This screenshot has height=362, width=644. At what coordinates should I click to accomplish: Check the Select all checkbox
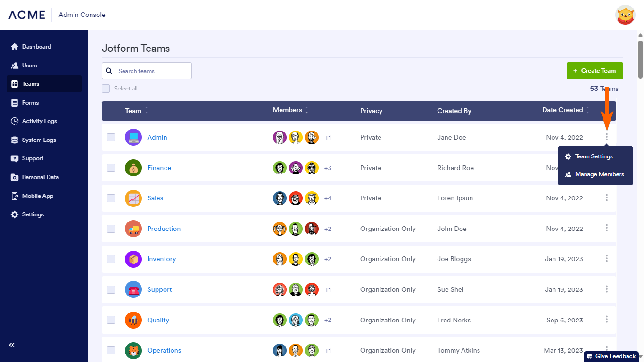(x=106, y=89)
